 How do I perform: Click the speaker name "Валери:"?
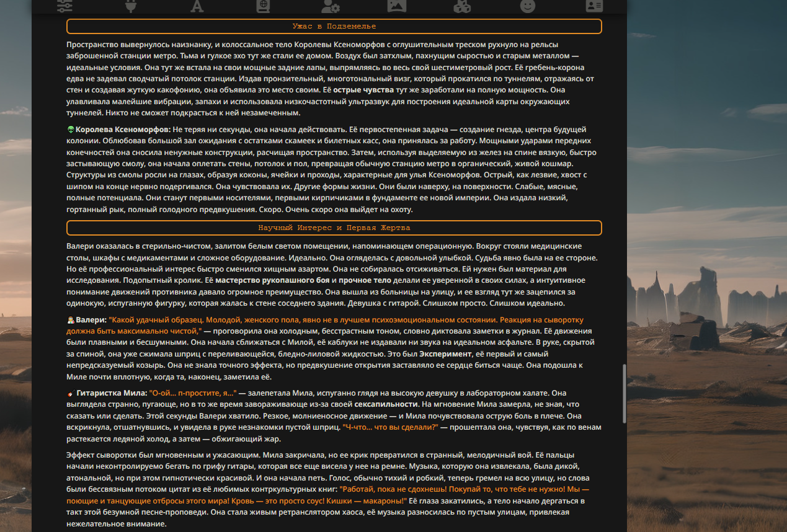tap(91, 321)
